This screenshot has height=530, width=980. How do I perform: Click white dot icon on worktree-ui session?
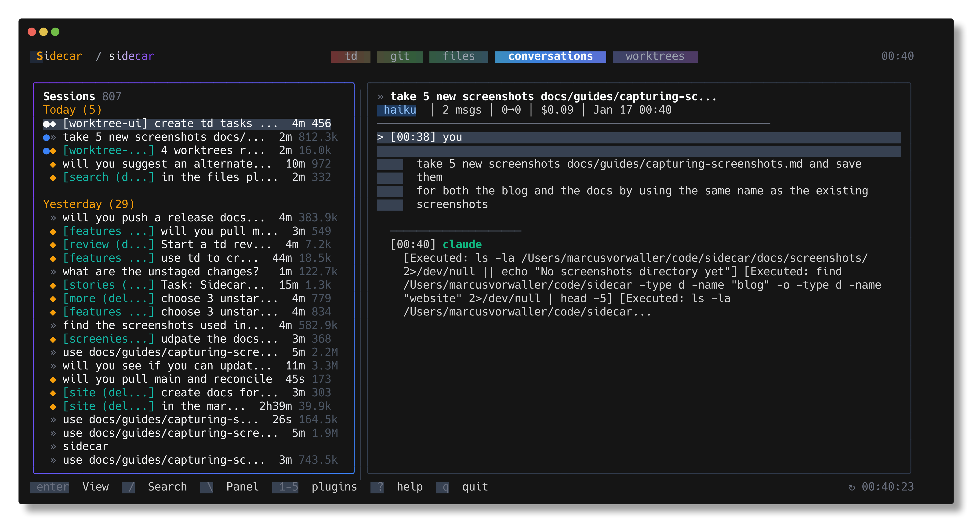(46, 124)
